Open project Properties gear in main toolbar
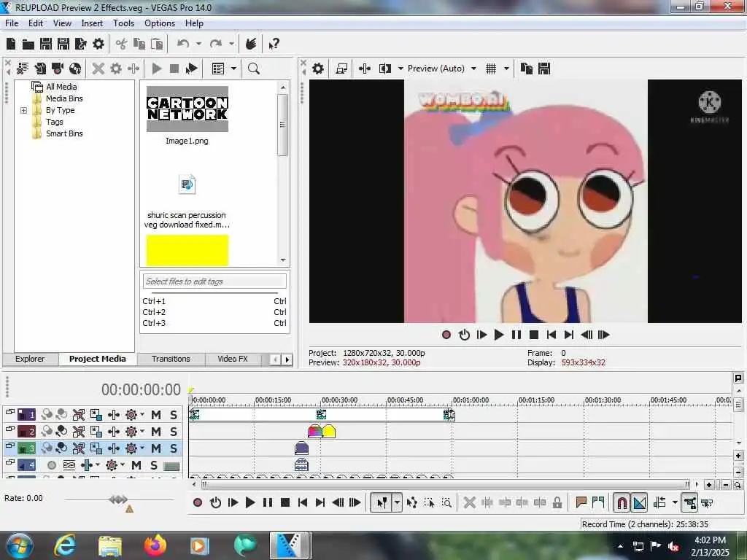The height and width of the screenshot is (560, 747). (x=98, y=44)
